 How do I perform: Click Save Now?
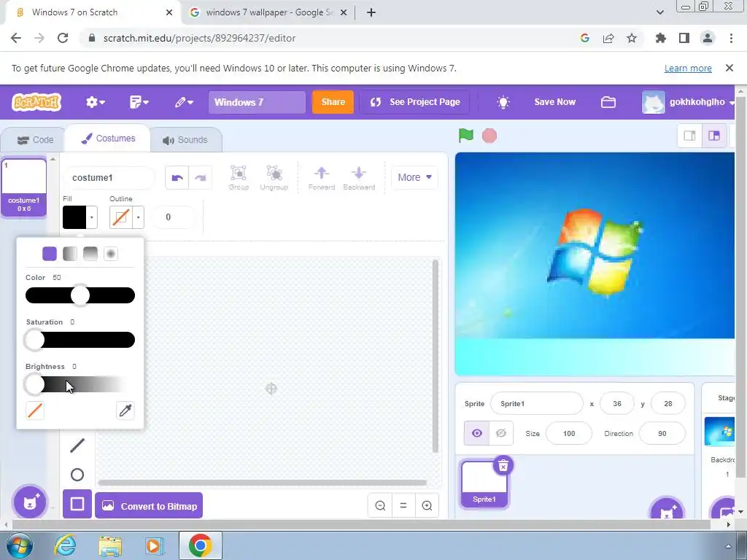(554, 102)
